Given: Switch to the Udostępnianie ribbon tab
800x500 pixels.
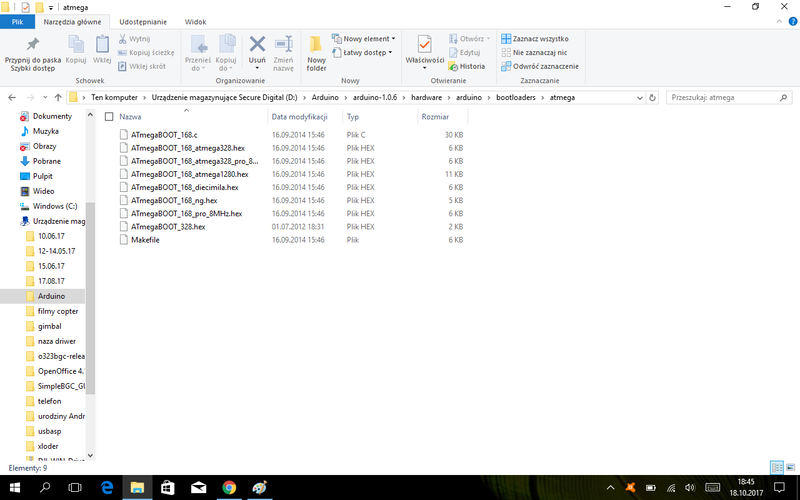Looking at the screenshot, I should pyautogui.click(x=143, y=20).
